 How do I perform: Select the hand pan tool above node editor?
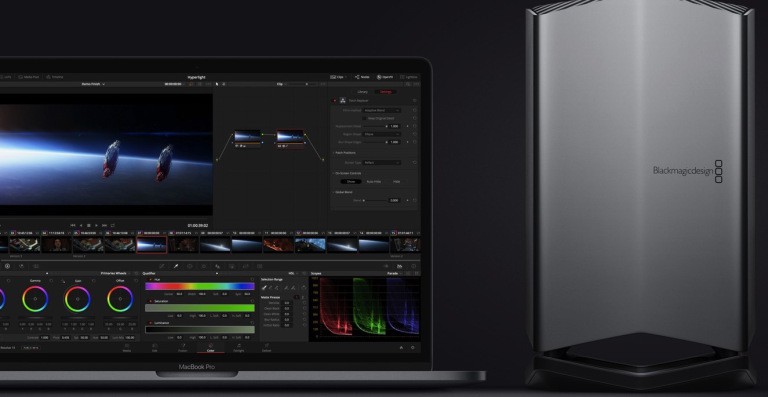[x=224, y=84]
